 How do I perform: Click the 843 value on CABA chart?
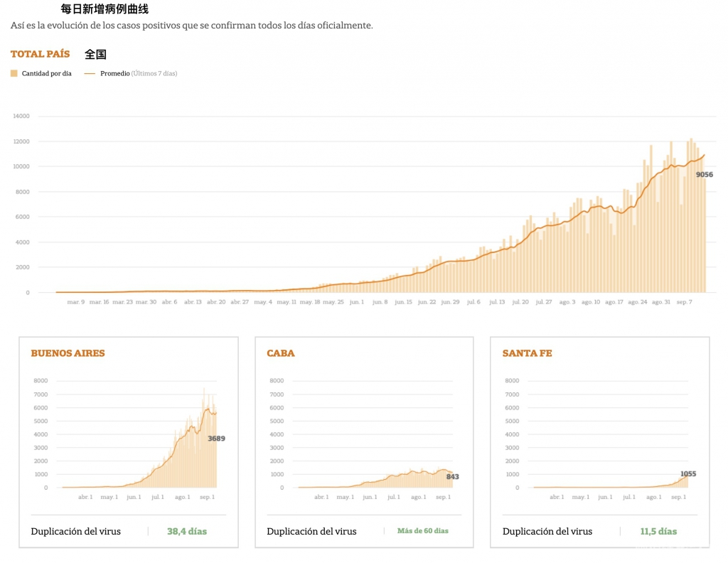click(x=452, y=477)
